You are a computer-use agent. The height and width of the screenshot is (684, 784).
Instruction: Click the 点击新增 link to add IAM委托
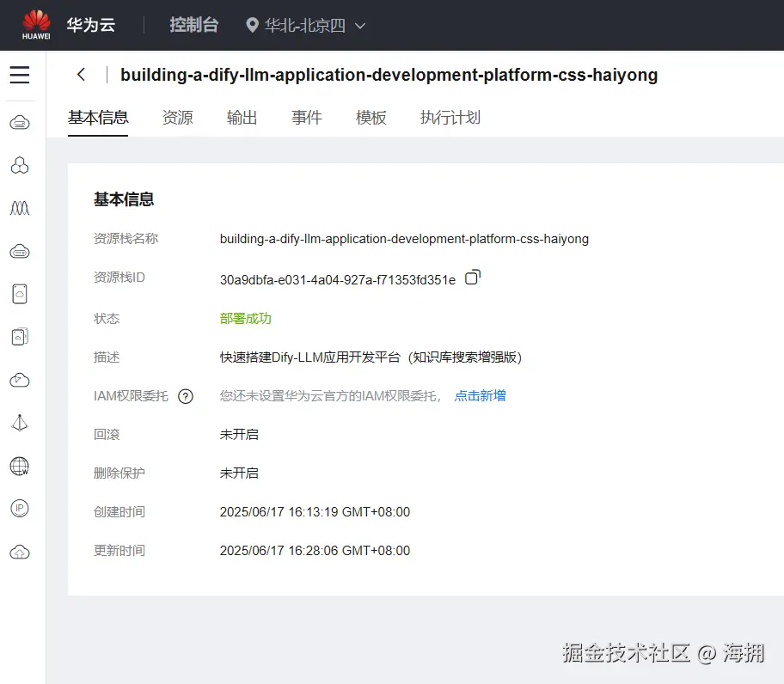(x=480, y=396)
